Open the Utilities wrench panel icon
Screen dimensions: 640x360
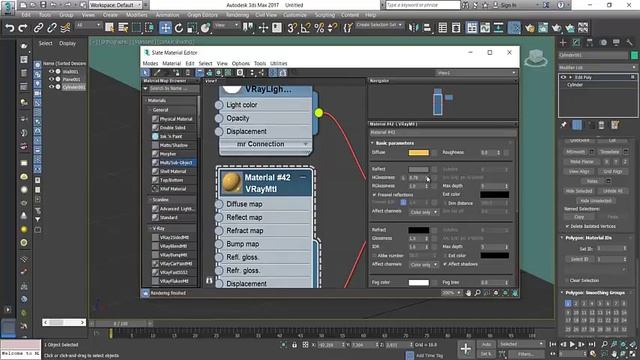[629, 42]
